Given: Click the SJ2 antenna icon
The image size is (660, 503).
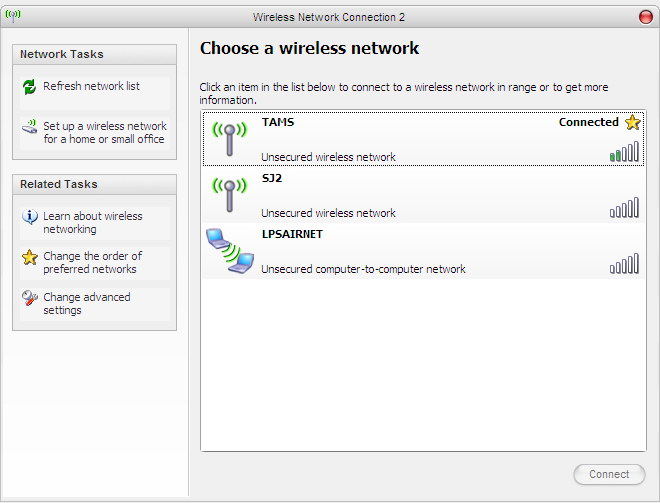Looking at the screenshot, I should coord(229,195).
